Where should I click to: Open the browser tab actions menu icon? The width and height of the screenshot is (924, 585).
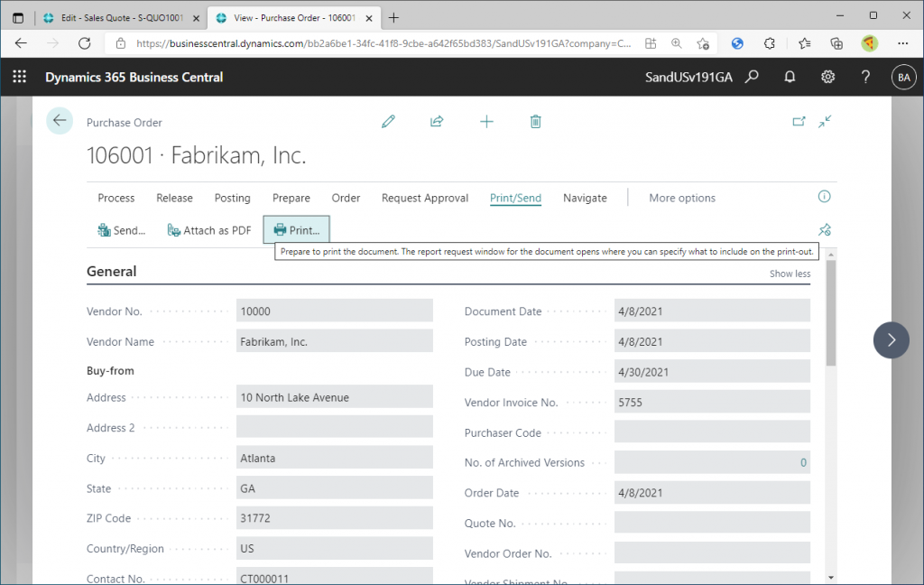pos(18,18)
